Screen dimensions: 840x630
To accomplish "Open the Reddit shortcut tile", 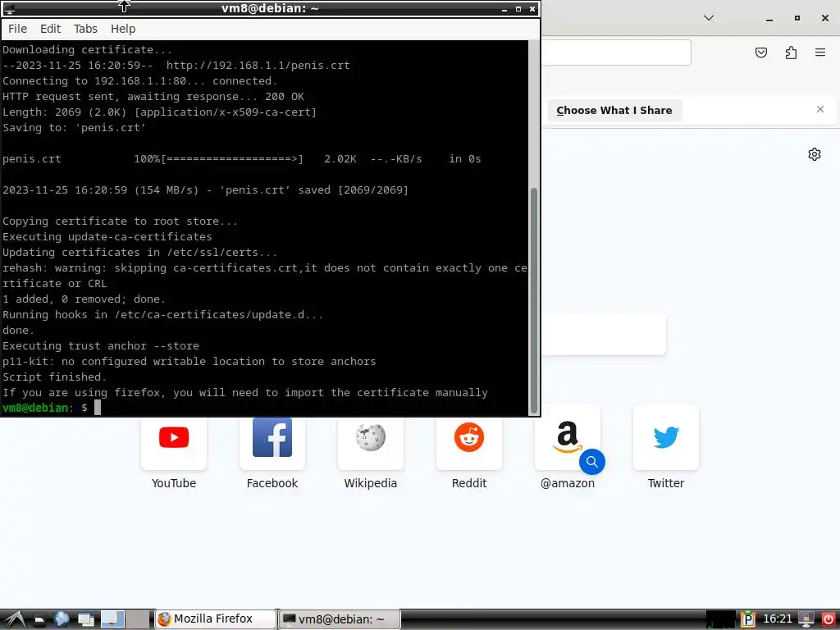I will [468, 444].
